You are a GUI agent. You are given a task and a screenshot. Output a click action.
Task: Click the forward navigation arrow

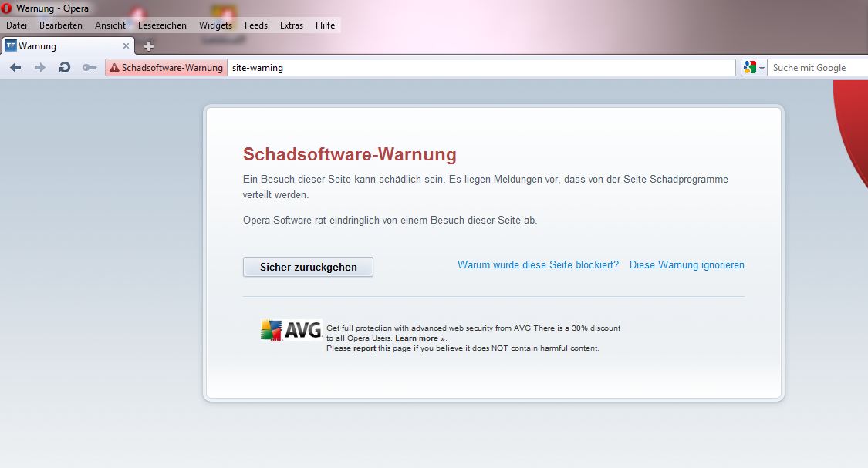point(40,68)
